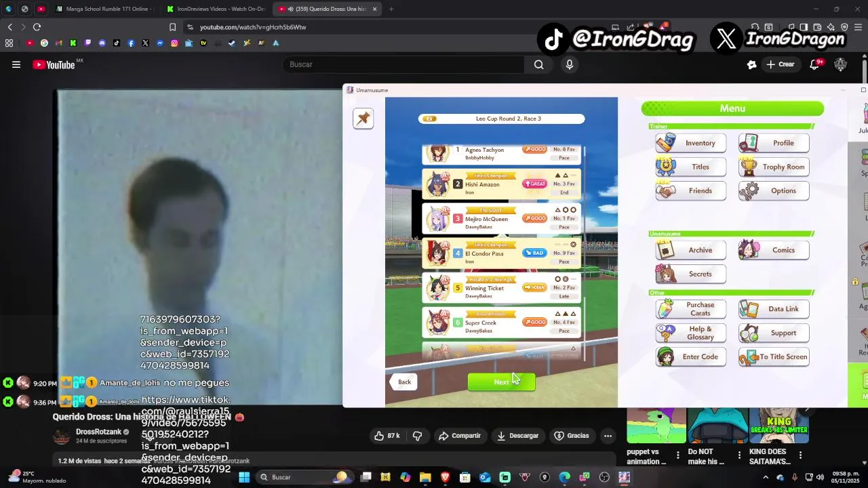Go back in browser history

point(10,27)
